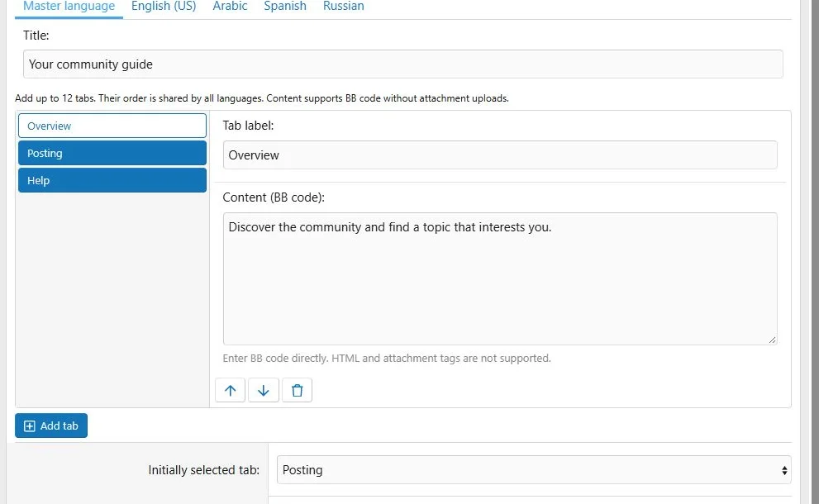Click the 'Title:' label text

click(36, 36)
